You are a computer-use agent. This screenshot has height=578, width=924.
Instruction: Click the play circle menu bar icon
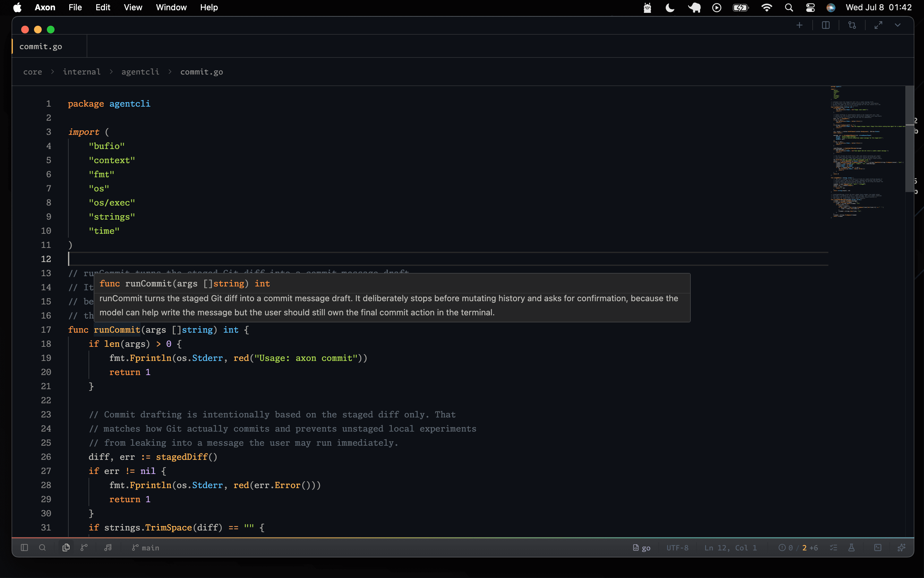717,8
